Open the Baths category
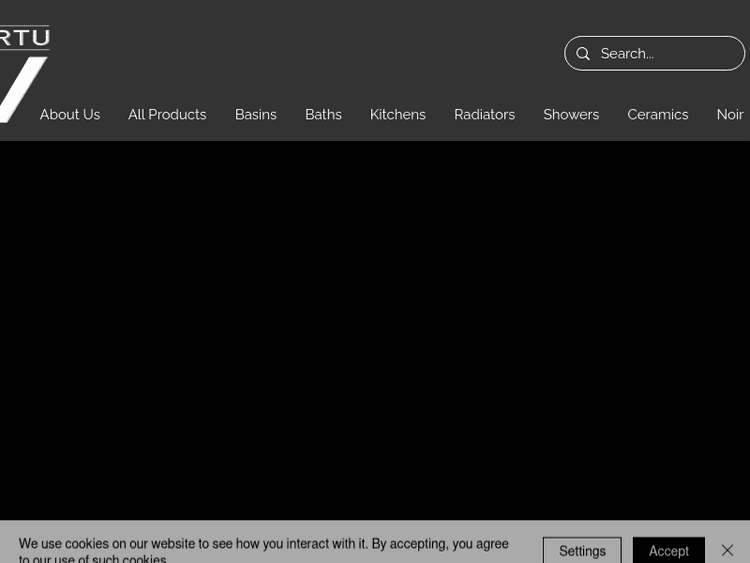750x563 pixels. tap(323, 115)
